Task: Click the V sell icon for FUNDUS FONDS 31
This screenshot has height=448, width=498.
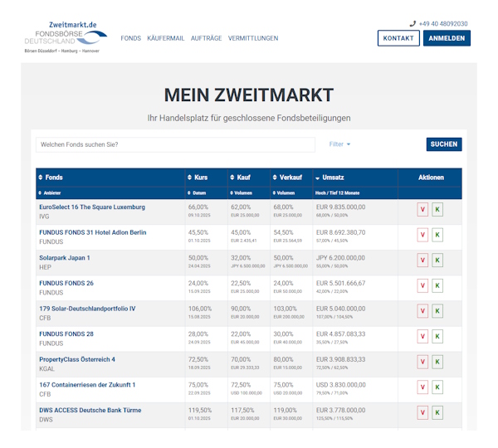Action: point(422,235)
